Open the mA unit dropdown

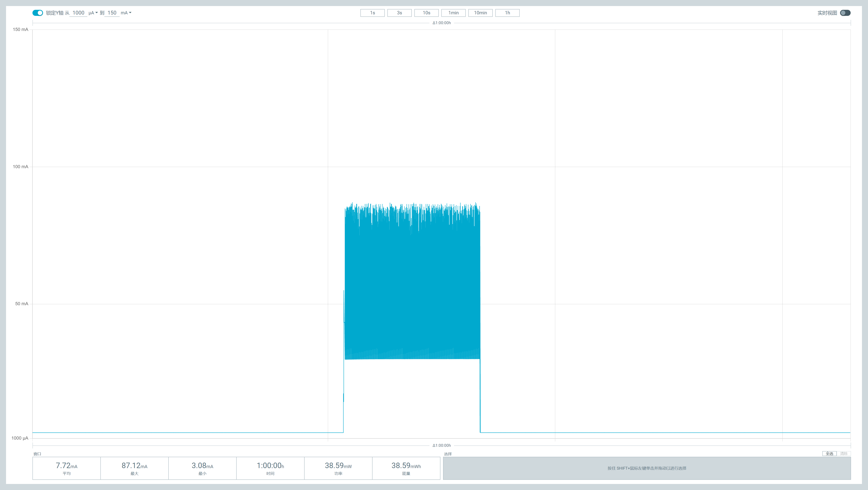pyautogui.click(x=126, y=13)
